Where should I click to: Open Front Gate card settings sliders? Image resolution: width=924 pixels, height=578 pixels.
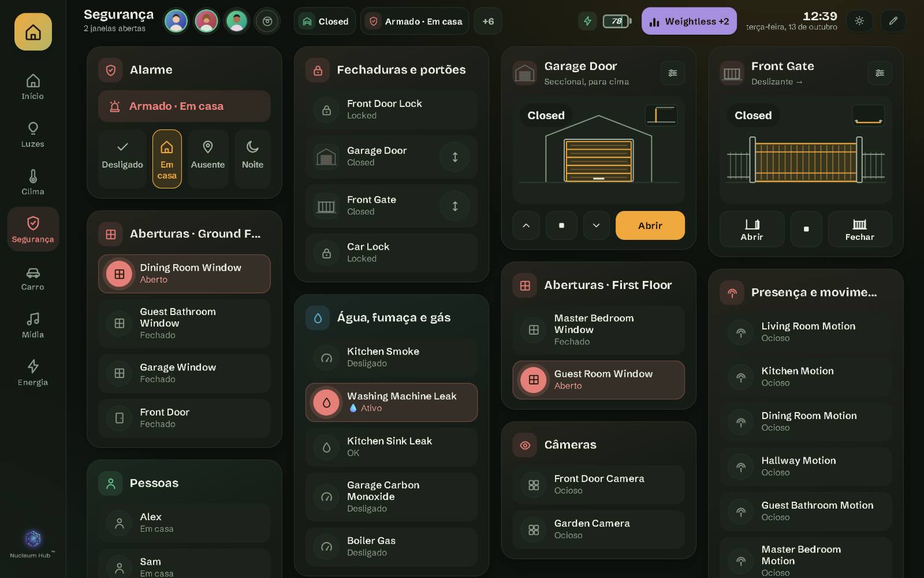point(880,73)
